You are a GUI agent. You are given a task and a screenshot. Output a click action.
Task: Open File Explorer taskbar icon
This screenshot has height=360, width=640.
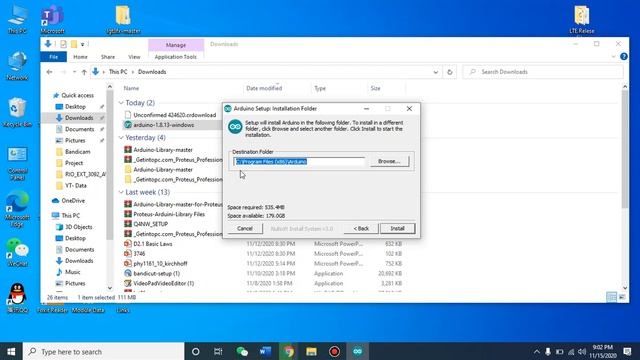(x=311, y=351)
